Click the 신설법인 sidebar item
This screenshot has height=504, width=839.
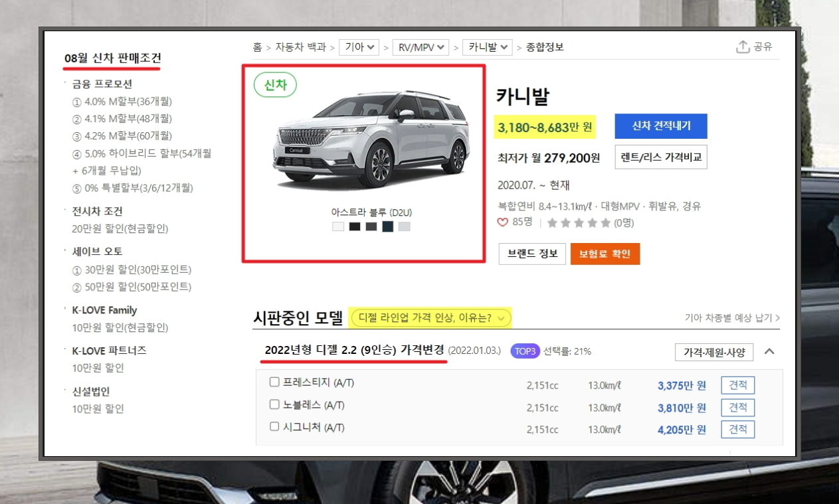click(x=90, y=391)
